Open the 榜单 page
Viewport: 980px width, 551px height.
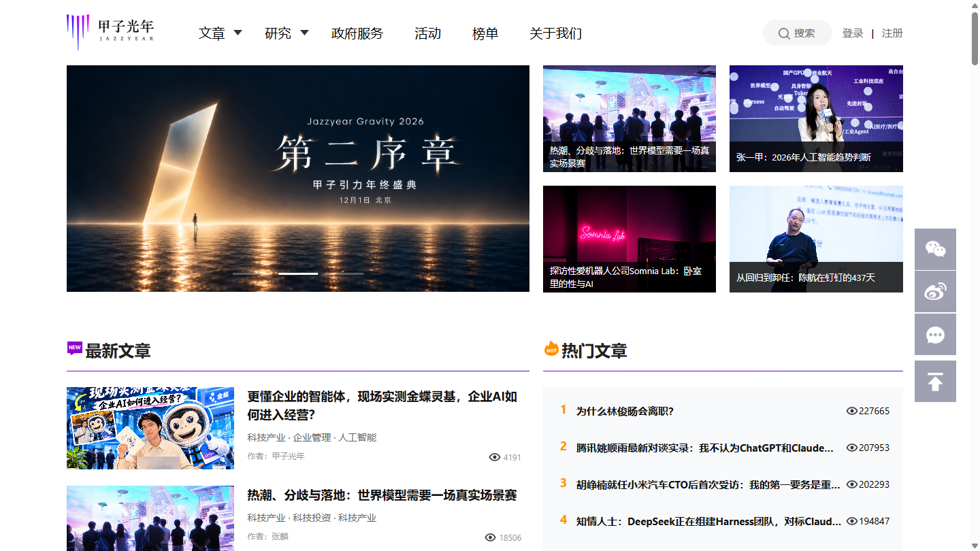(485, 33)
